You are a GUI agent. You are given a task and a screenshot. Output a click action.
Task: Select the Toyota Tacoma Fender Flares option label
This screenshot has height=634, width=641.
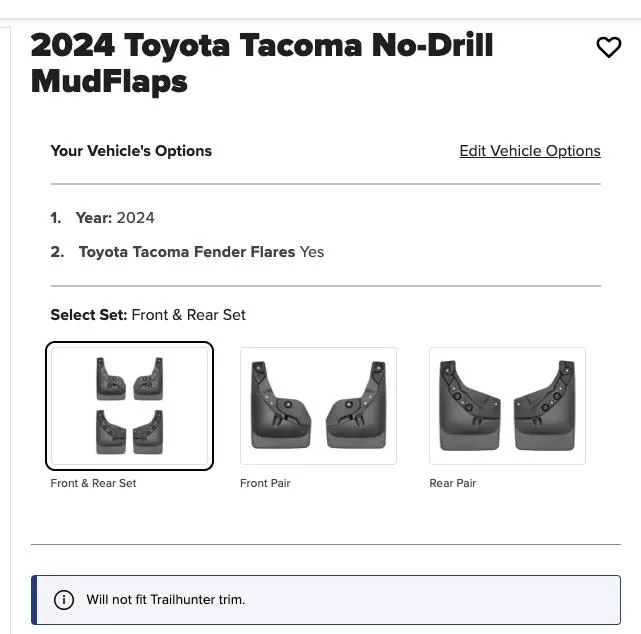187,252
